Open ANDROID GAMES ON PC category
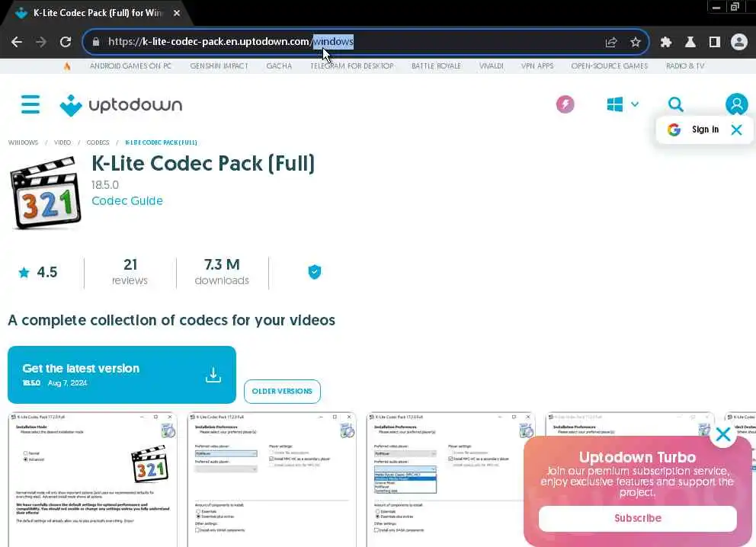 click(x=130, y=66)
